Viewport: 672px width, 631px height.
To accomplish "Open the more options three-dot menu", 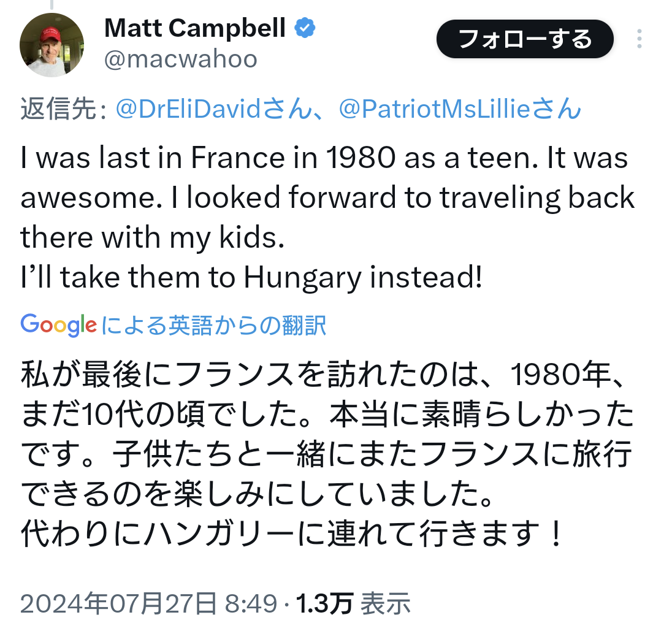I will pos(639,39).
